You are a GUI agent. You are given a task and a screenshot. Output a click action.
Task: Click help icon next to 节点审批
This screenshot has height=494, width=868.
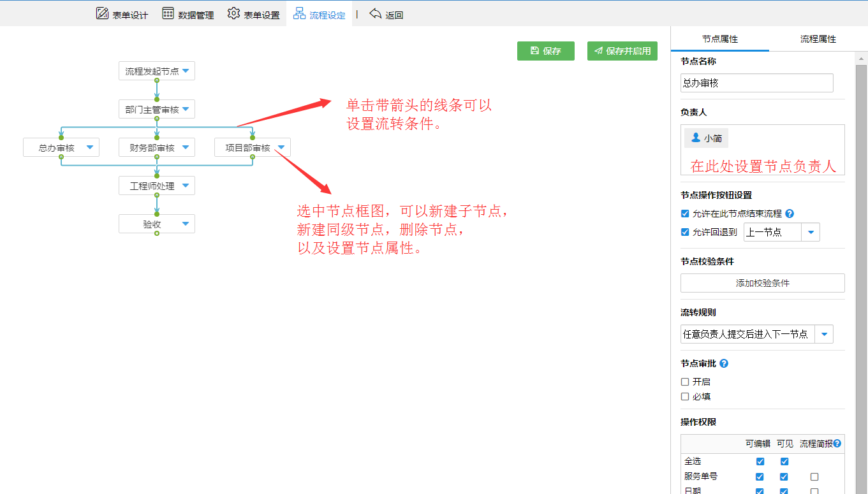(x=724, y=364)
